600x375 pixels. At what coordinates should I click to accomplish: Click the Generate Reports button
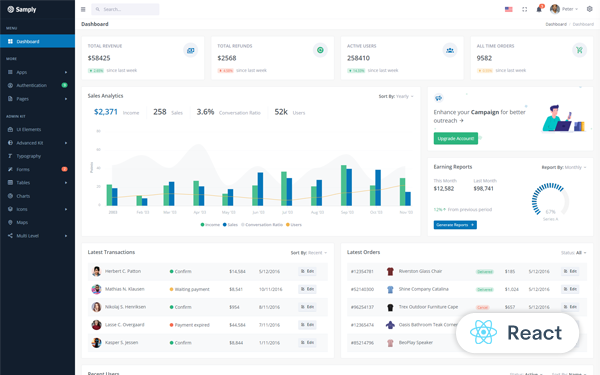tap(455, 225)
